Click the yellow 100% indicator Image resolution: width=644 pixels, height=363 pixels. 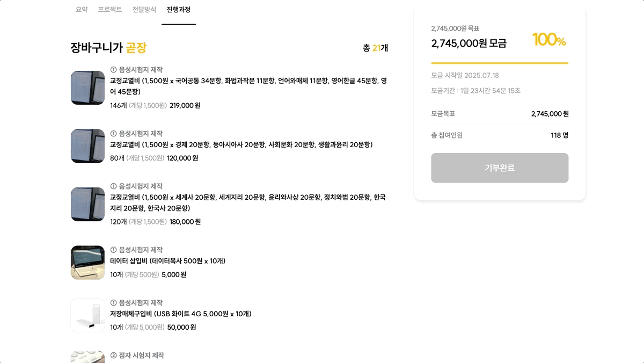coord(548,40)
